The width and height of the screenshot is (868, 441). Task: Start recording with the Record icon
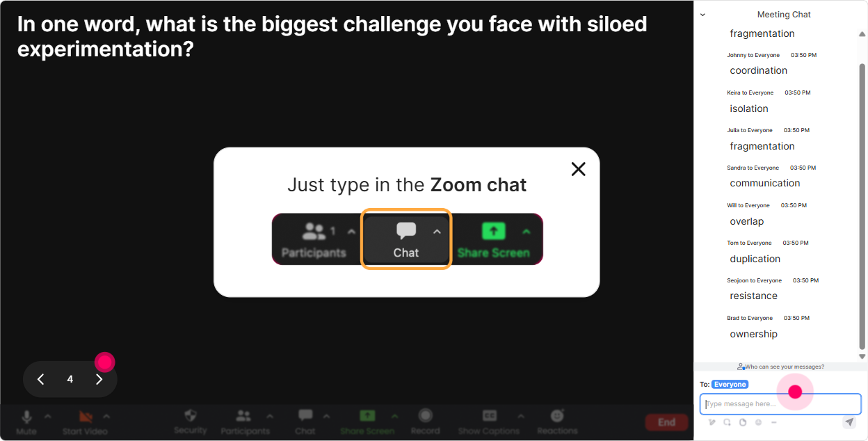click(426, 422)
